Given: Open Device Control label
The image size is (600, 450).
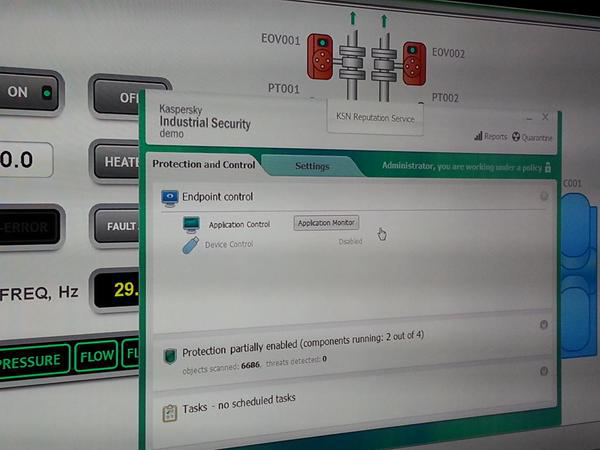Looking at the screenshot, I should [229, 245].
